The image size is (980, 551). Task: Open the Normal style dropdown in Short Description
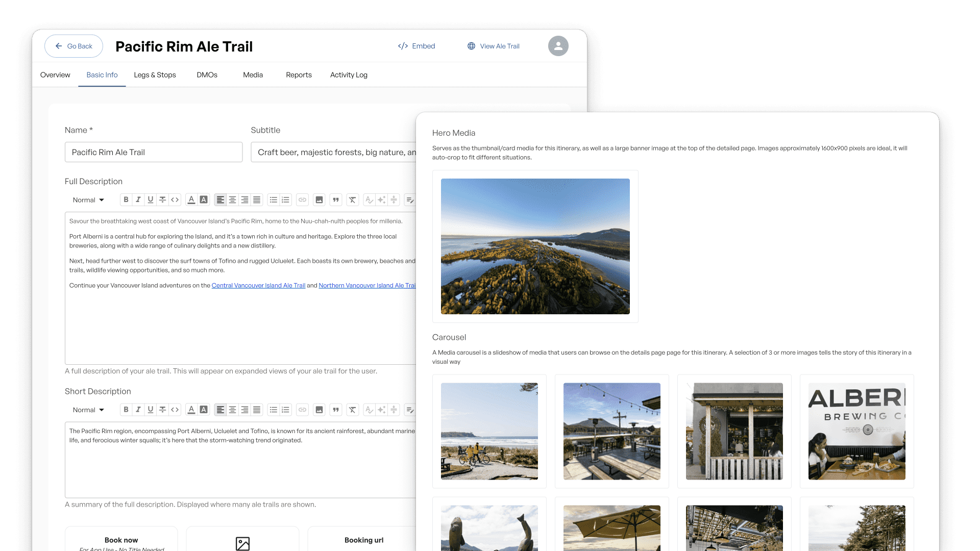pyautogui.click(x=88, y=410)
